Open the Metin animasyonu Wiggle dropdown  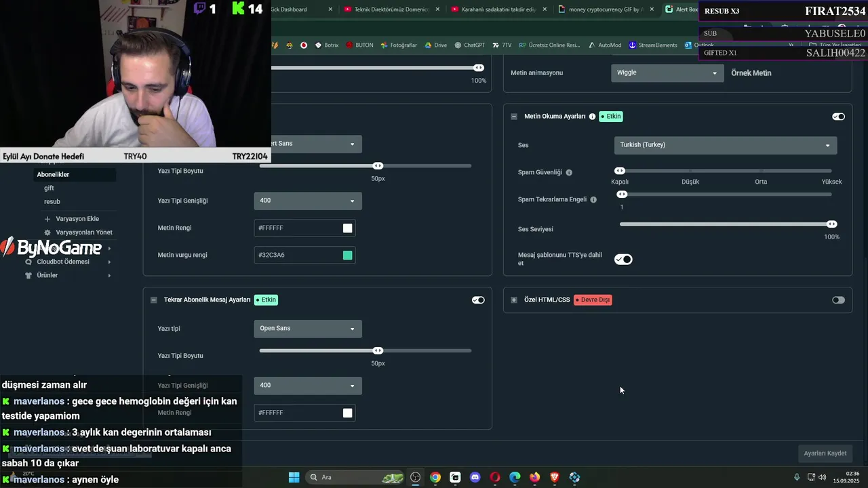[667, 73]
